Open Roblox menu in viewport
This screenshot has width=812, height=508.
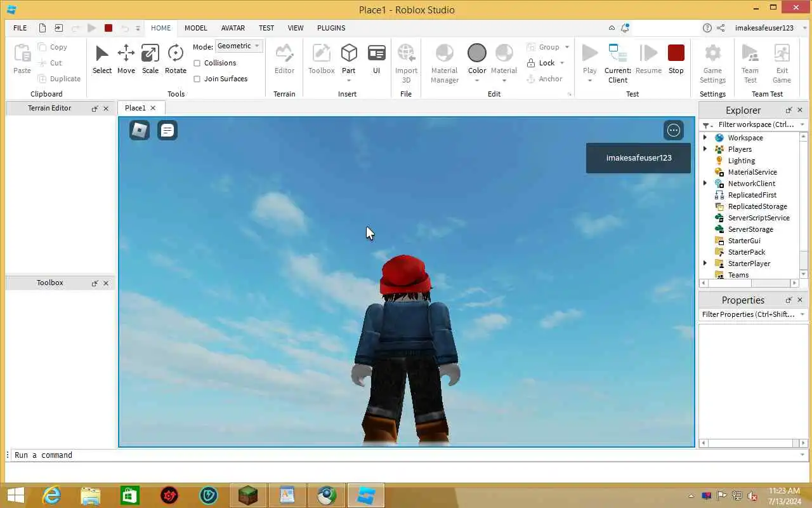140,130
